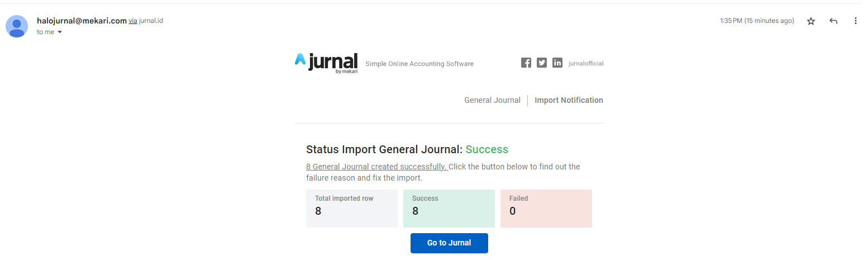Open Jurnal's Twitter icon
Viewport: 868px width, 260px height.
[542, 63]
